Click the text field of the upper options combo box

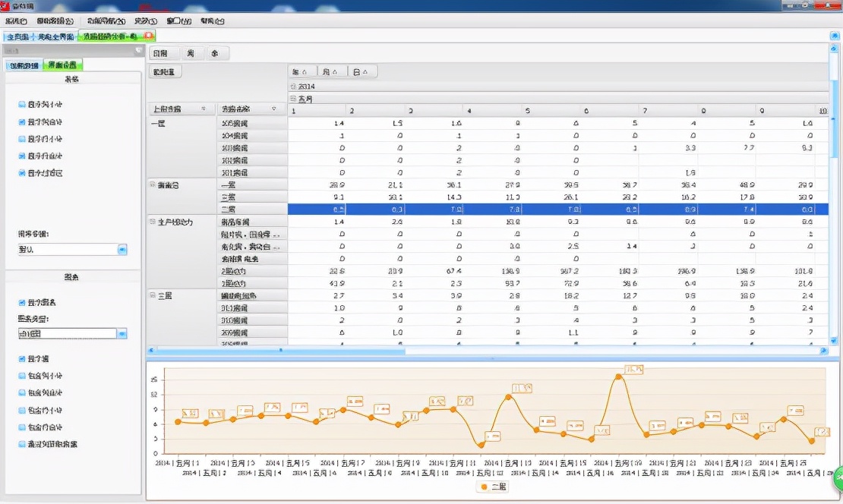pos(67,249)
